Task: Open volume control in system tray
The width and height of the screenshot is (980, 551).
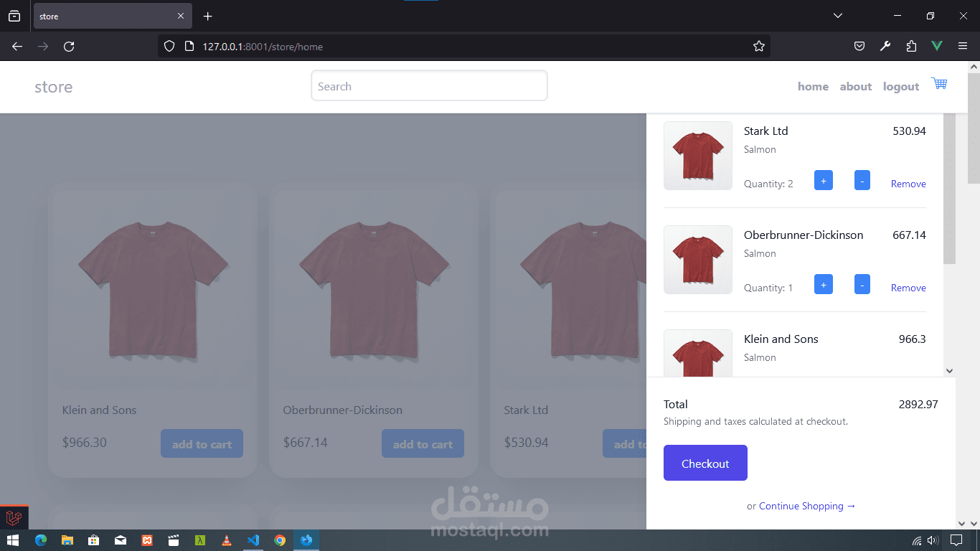Action: pyautogui.click(x=933, y=540)
